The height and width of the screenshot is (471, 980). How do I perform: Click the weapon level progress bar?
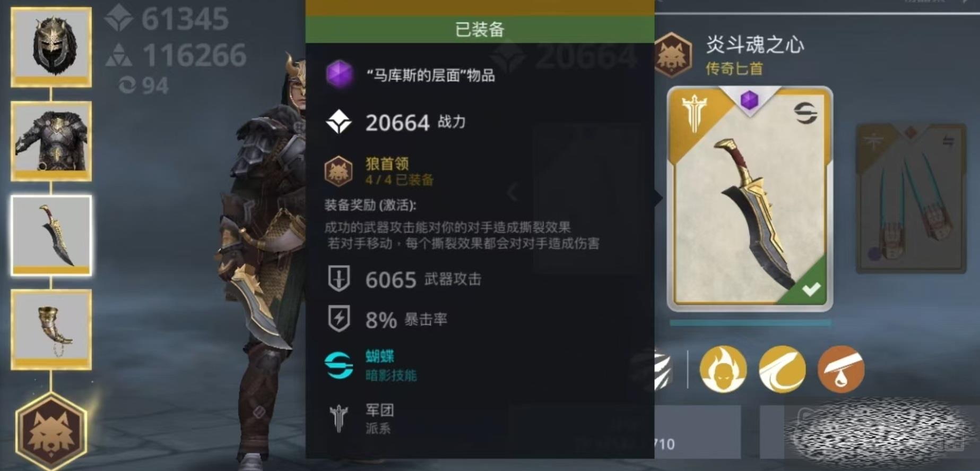[x=750, y=322]
